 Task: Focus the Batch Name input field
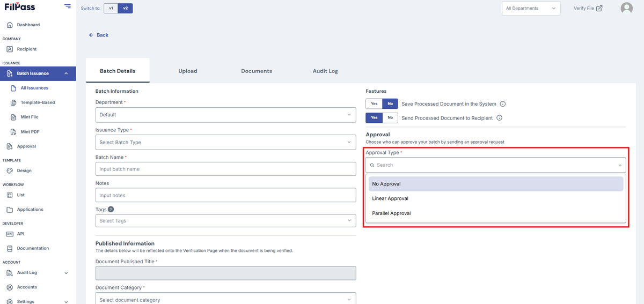[225, 169]
